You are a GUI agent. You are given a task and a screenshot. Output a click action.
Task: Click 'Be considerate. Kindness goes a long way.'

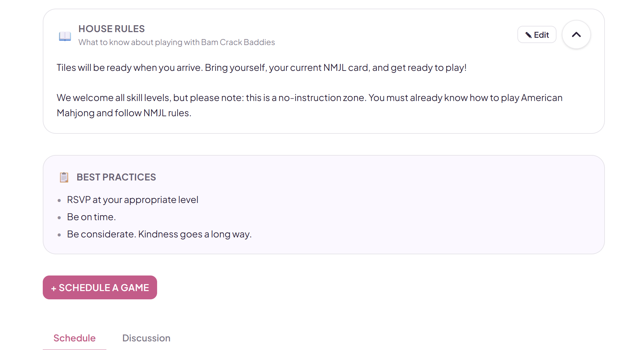[x=159, y=234]
